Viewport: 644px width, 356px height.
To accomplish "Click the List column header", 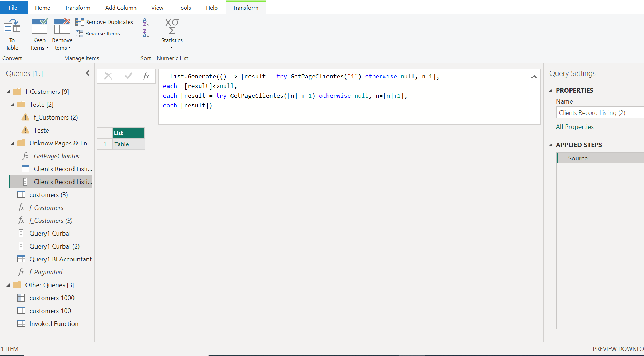I will 129,133.
